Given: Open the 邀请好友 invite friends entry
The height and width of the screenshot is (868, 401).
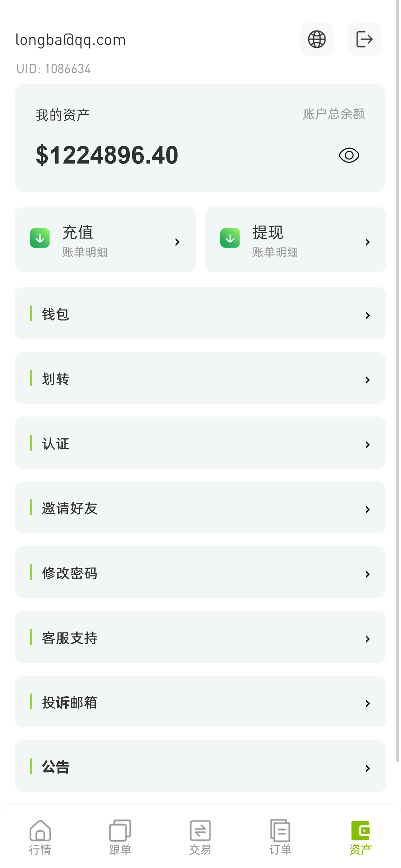Looking at the screenshot, I should pos(200,508).
